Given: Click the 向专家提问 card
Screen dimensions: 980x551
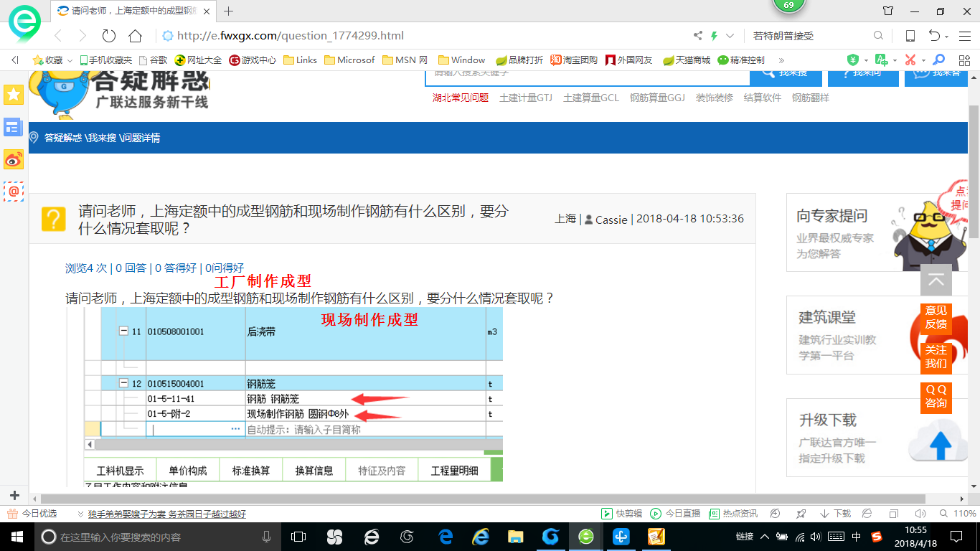Looking at the screenshot, I should (x=875, y=232).
